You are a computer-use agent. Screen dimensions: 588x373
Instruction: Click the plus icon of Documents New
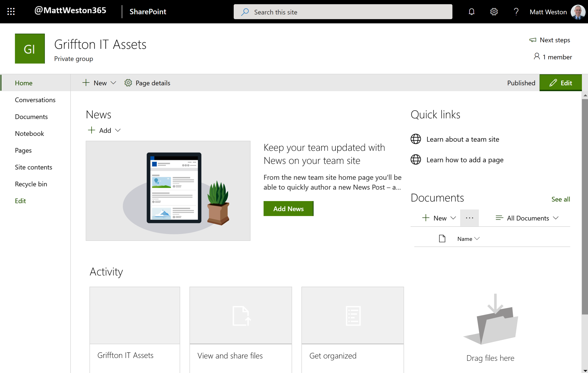[426, 218]
